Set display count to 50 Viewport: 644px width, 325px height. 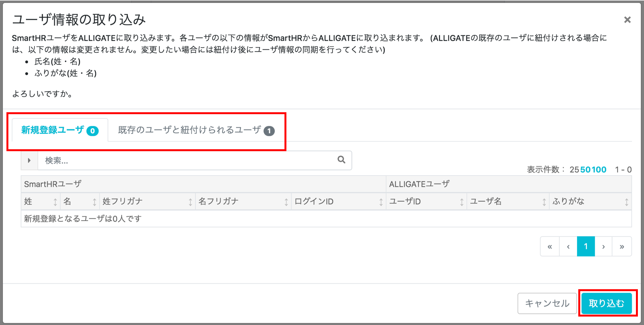tap(585, 170)
